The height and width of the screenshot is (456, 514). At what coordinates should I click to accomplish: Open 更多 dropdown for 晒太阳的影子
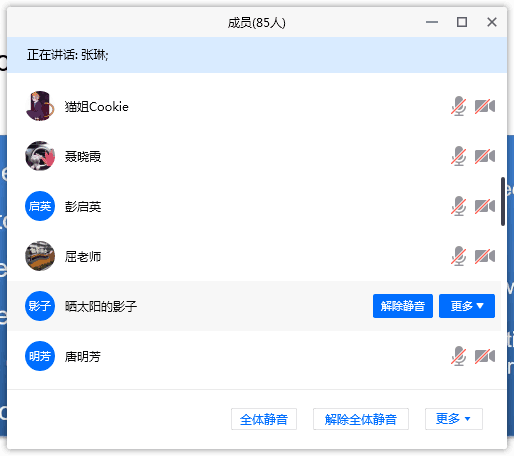coord(467,306)
